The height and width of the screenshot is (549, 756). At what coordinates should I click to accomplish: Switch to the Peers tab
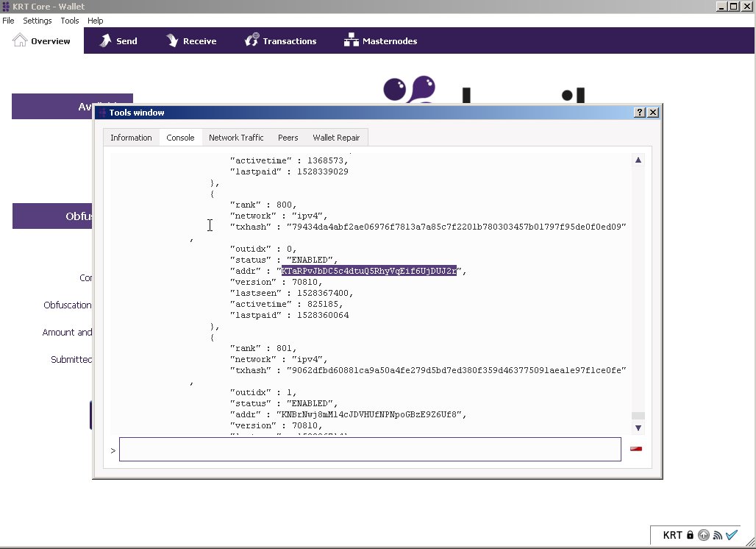288,138
